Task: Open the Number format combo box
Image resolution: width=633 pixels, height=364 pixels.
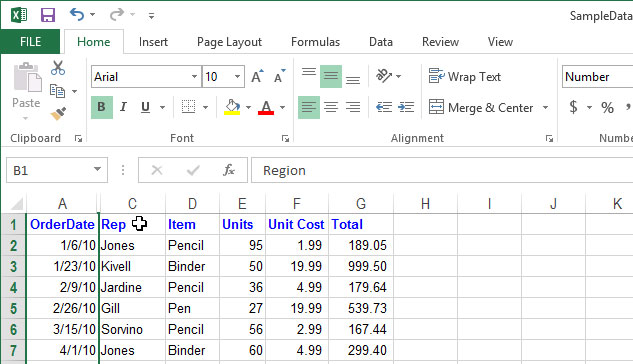Action: pyautogui.click(x=597, y=77)
